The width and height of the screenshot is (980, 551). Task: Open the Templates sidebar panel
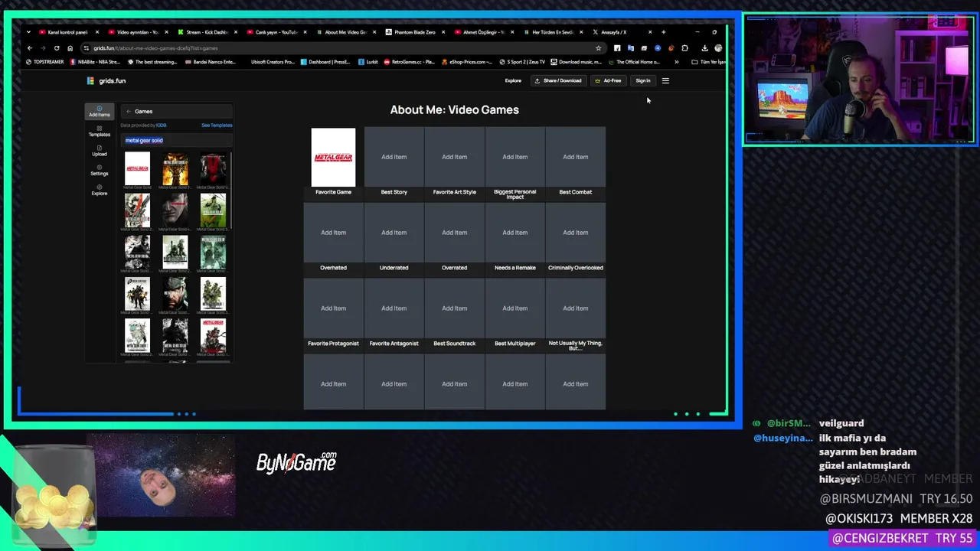[x=100, y=131]
